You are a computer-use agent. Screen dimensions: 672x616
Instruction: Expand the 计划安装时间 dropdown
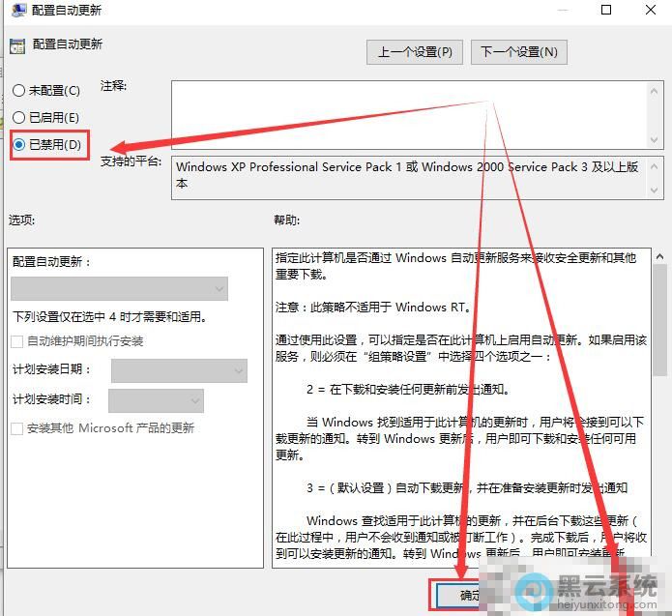(x=156, y=400)
